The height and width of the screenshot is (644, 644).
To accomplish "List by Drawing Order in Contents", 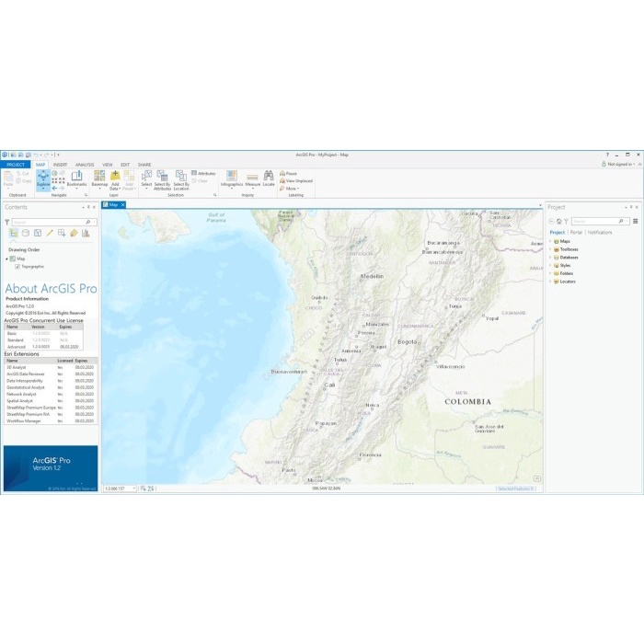I will click(x=14, y=233).
